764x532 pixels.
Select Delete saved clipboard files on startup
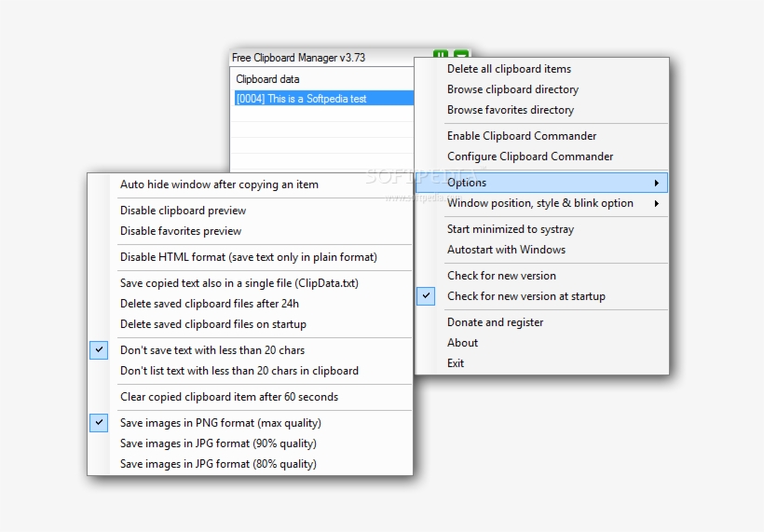[x=250, y=324]
